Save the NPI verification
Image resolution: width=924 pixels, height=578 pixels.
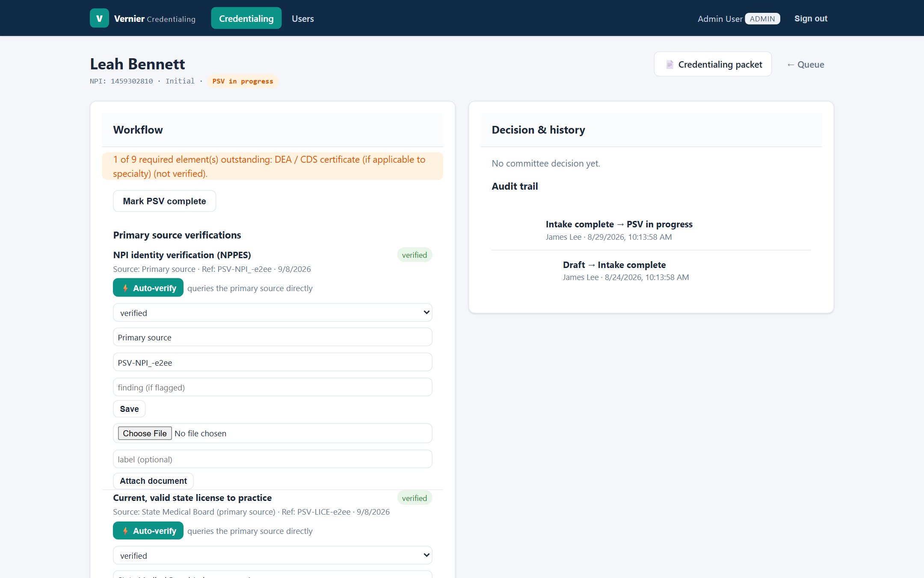click(x=129, y=409)
